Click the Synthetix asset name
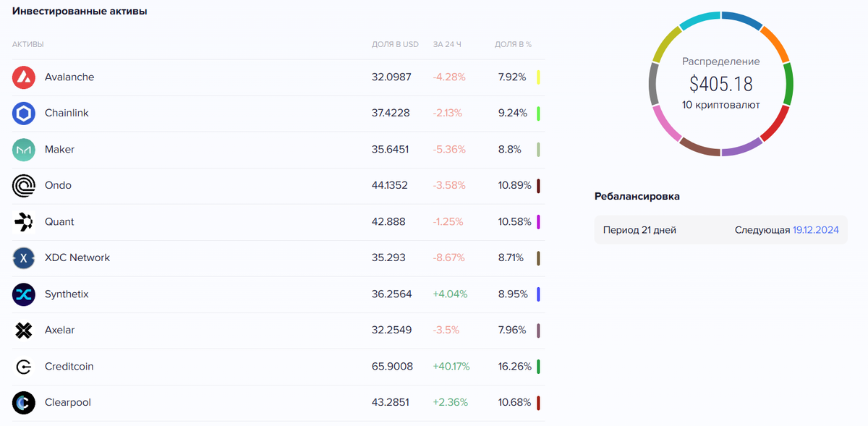The width and height of the screenshot is (868, 426). click(67, 294)
